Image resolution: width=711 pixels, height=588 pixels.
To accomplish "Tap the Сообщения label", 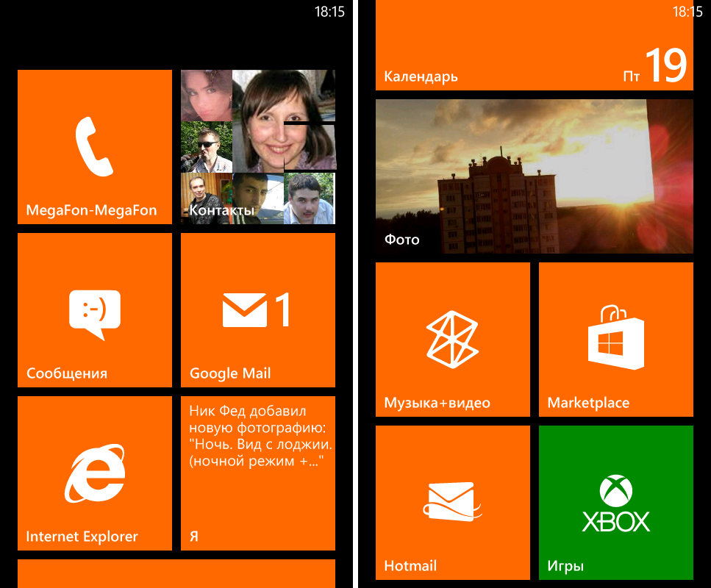I will 67,373.
